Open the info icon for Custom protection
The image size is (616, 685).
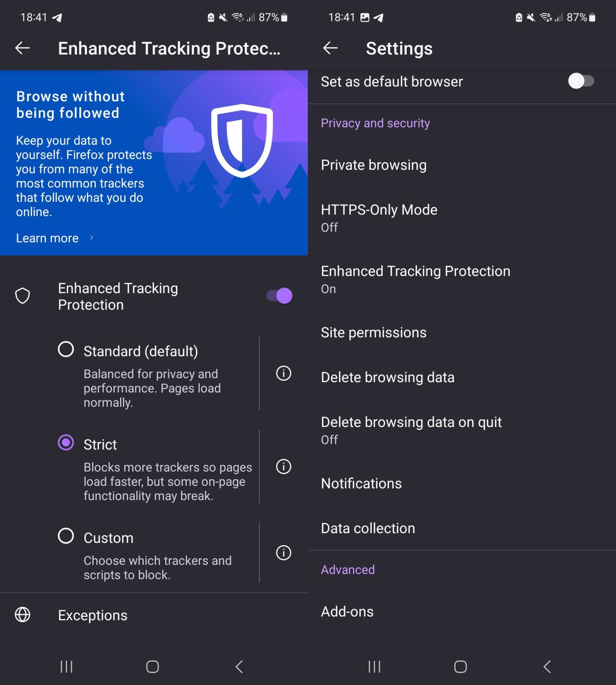[x=283, y=553]
